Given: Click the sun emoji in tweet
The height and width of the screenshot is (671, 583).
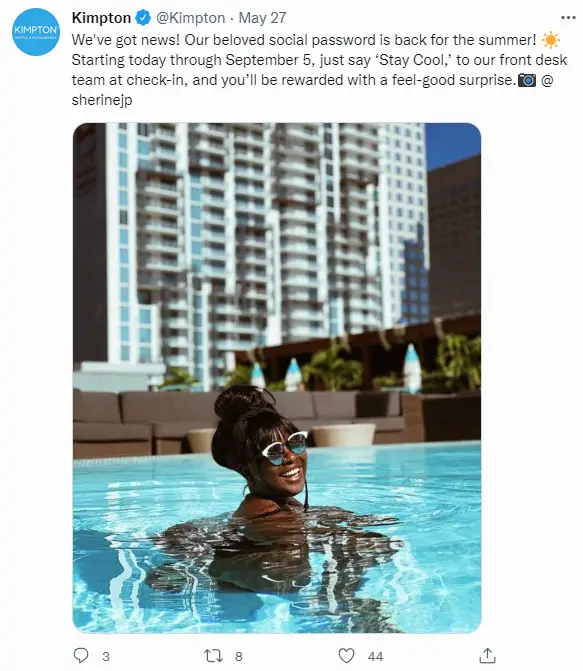Looking at the screenshot, I should pyautogui.click(x=550, y=40).
